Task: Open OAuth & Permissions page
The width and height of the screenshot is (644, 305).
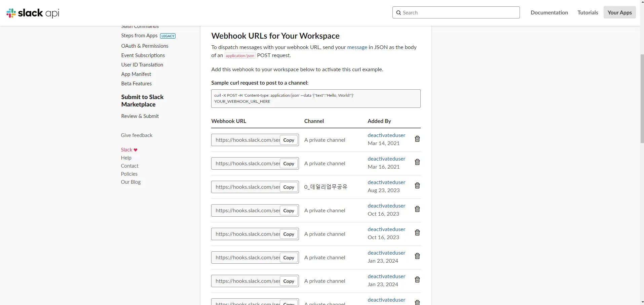Action: (145, 46)
